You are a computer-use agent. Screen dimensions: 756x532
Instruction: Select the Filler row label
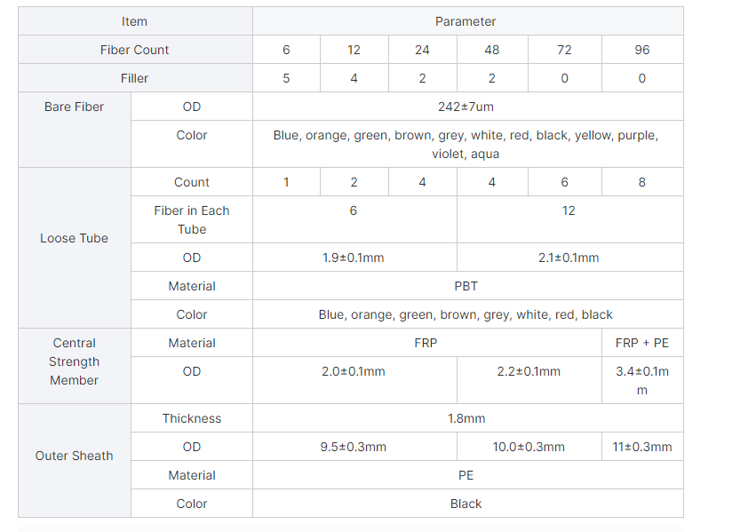pos(135,78)
